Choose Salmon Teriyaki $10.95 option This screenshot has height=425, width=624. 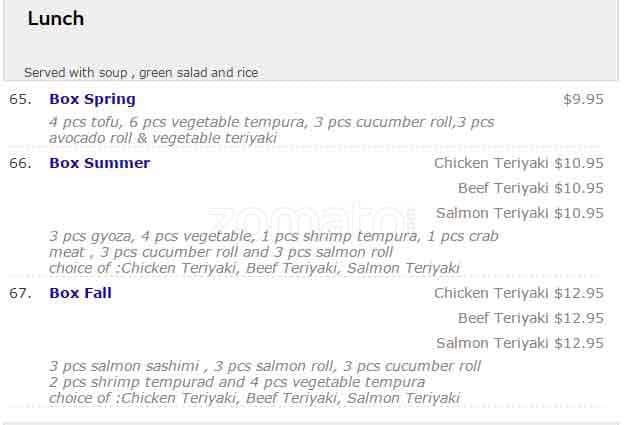click(519, 213)
